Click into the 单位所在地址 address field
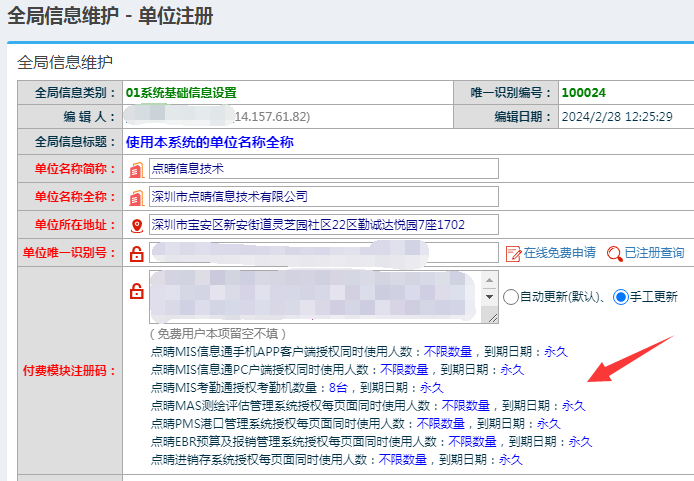The height and width of the screenshot is (481, 694). pyautogui.click(x=322, y=224)
